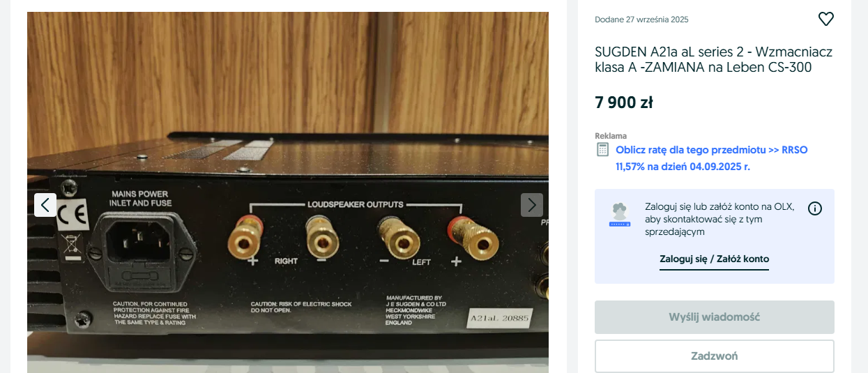Click the A21aL 20885 serial label in photo
The width and height of the screenshot is (868, 373).
(500, 318)
